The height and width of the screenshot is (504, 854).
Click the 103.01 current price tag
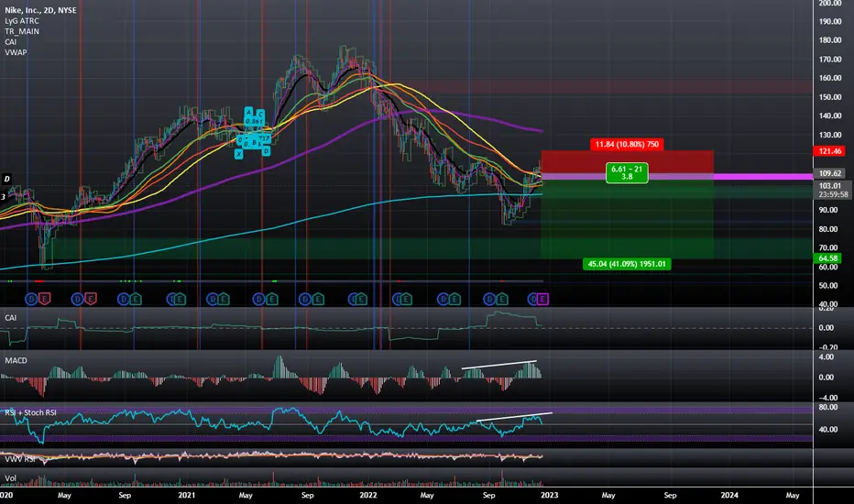click(830, 186)
